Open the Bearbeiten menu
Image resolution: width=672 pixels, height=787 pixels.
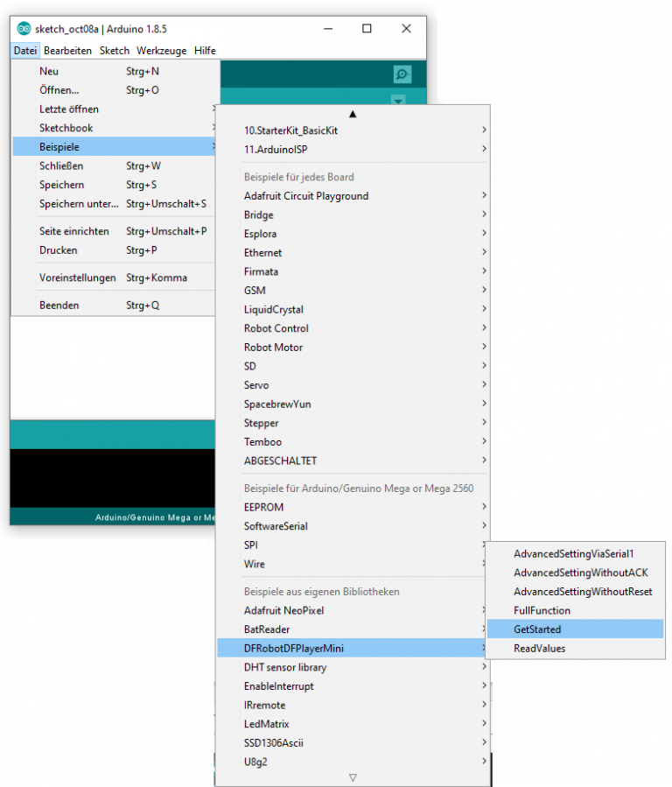coord(67,50)
